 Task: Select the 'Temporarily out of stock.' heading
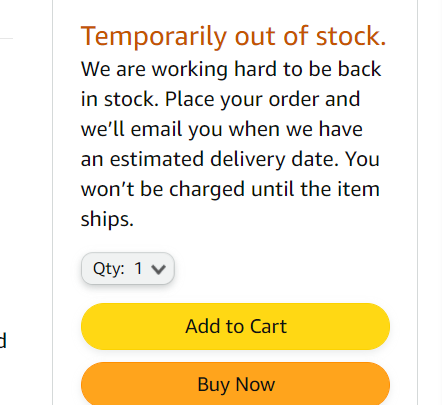(233, 36)
